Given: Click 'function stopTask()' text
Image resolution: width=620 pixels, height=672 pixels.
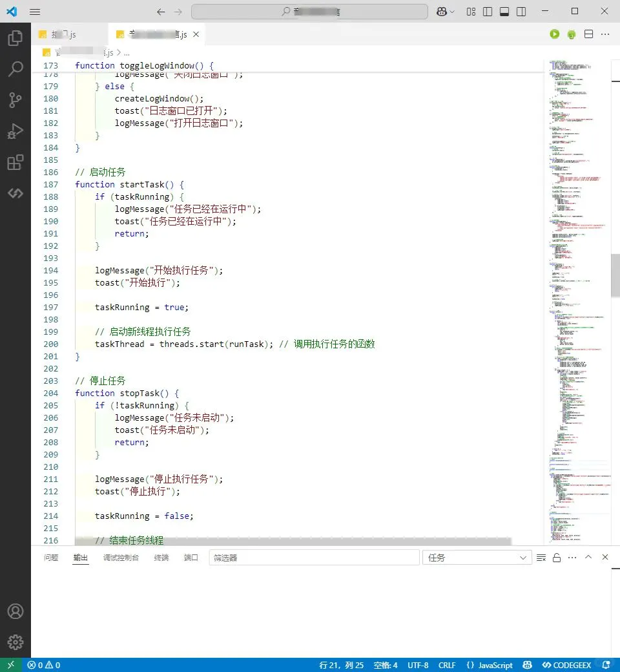Looking at the screenshot, I should pyautogui.click(x=122, y=393).
